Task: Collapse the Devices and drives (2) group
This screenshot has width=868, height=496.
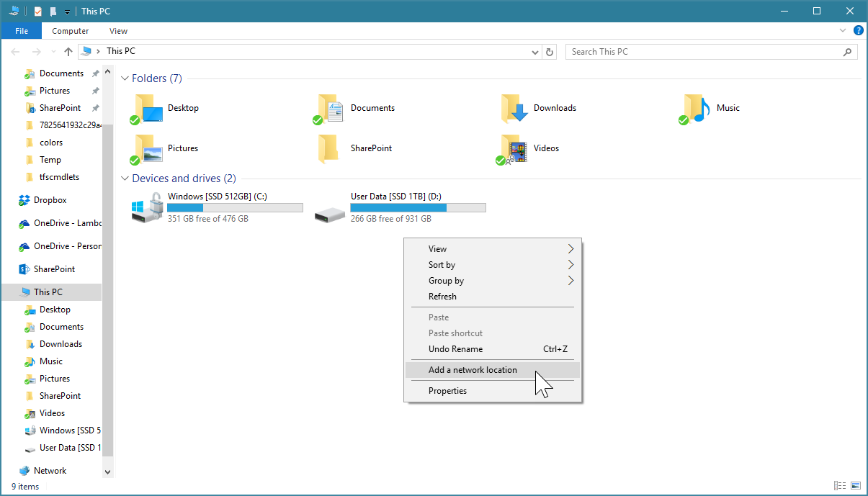Action: pyautogui.click(x=125, y=179)
